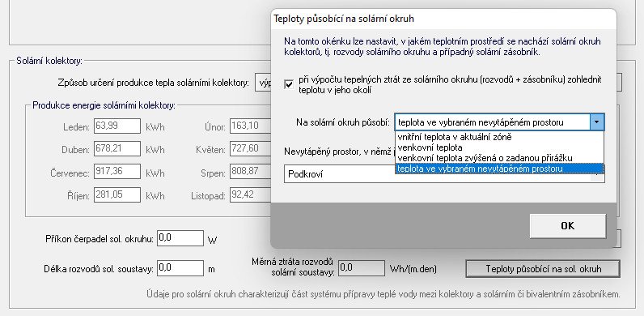Click the Únor energy value field

coord(251,126)
